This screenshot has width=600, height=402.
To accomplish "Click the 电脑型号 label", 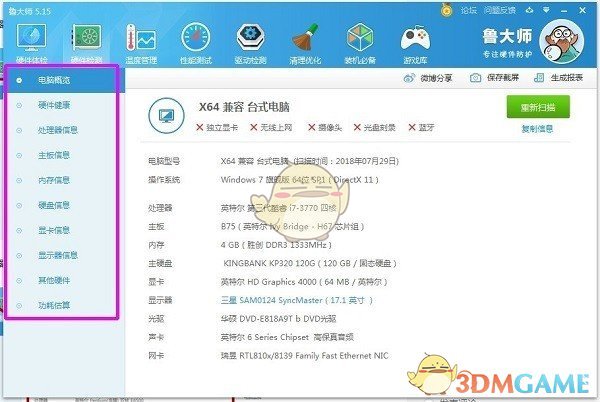I will pyautogui.click(x=164, y=161).
